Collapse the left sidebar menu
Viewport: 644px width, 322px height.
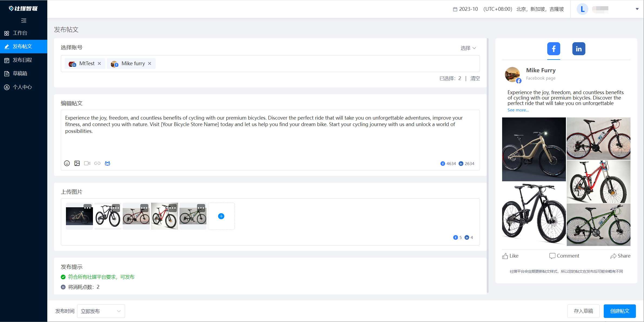coord(24,21)
